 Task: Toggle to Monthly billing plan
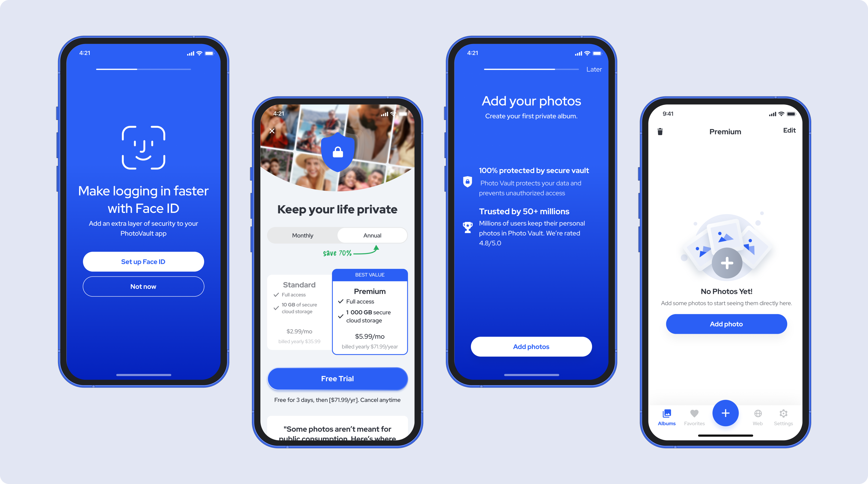[x=302, y=234]
